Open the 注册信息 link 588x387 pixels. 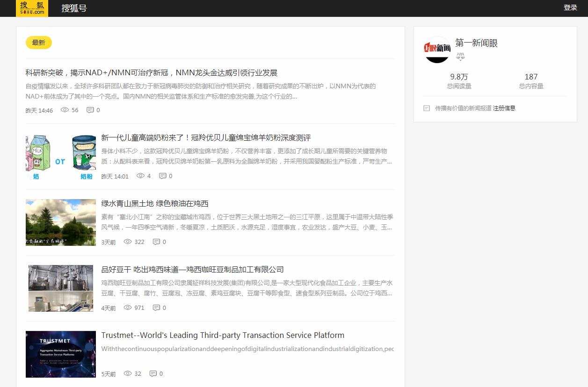coord(504,108)
